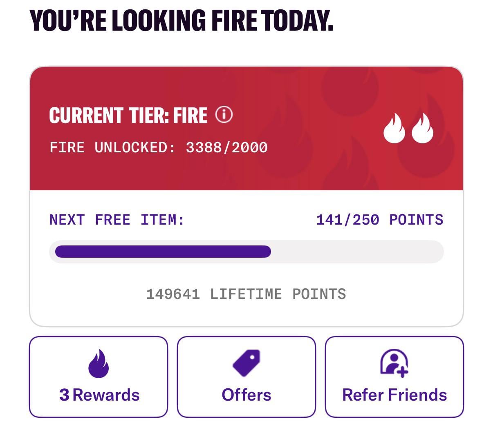The width and height of the screenshot is (493, 448).
Task: Click the empty gray progress track
Action: pyautogui.click(x=357, y=252)
